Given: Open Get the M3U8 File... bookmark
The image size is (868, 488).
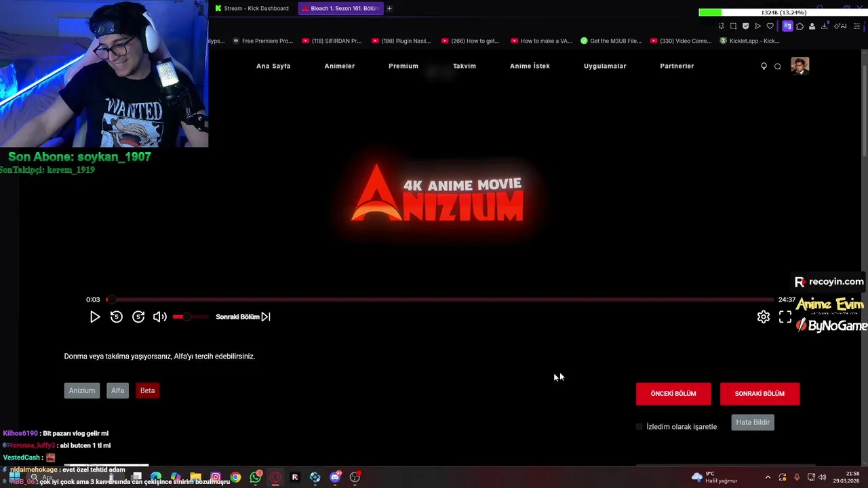Looking at the screenshot, I should pos(611,41).
